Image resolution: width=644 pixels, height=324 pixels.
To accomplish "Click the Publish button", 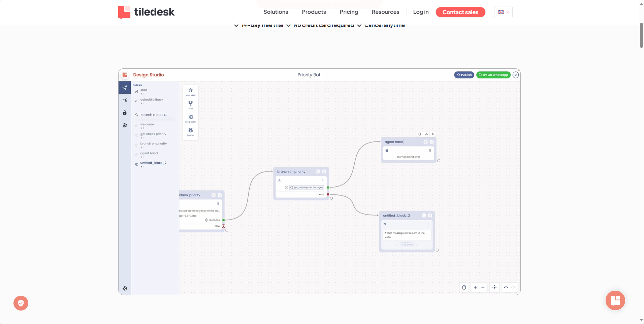I will [x=464, y=75].
